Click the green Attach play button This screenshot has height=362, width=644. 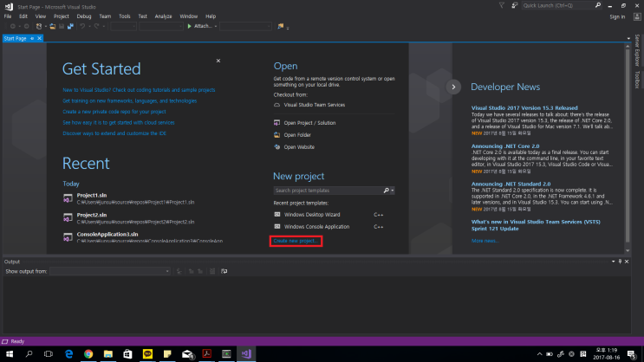[x=189, y=26]
